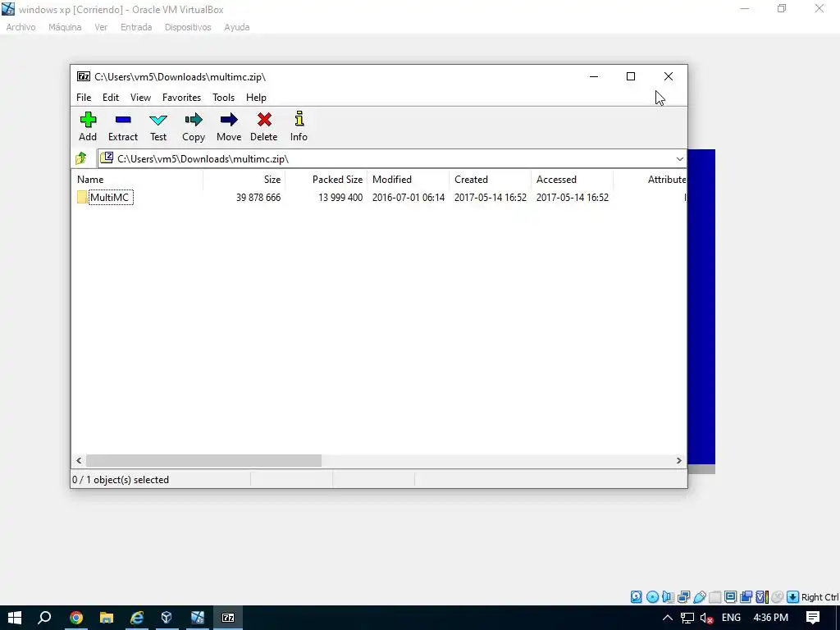Screen dimensions: 840x630
Task: Sort by Modified column header
Action: click(x=408, y=180)
